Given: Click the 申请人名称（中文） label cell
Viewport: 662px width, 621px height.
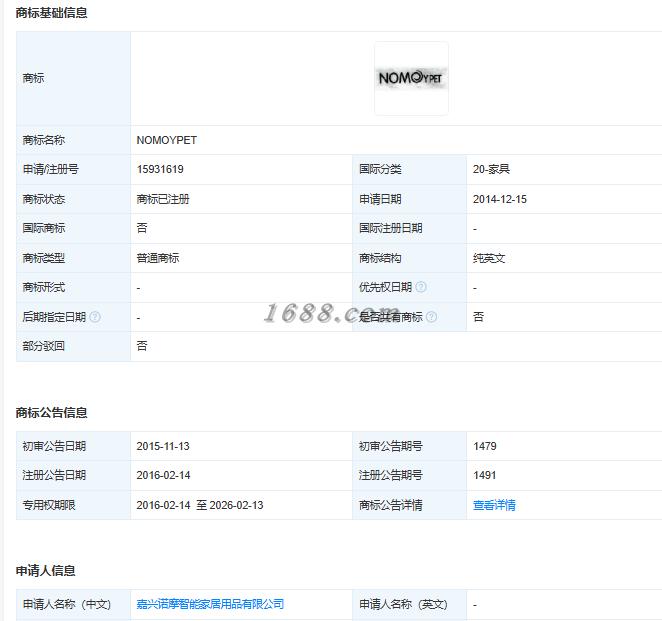Looking at the screenshot, I should point(73,604).
